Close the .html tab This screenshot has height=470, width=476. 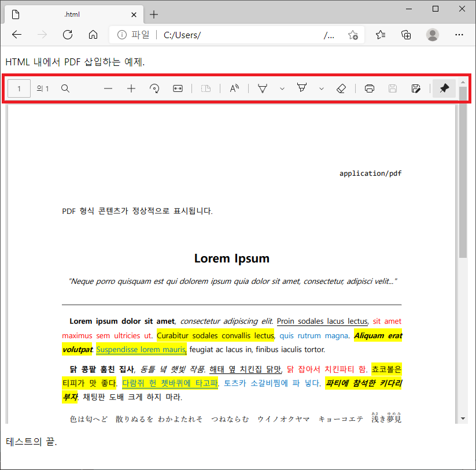(x=134, y=14)
